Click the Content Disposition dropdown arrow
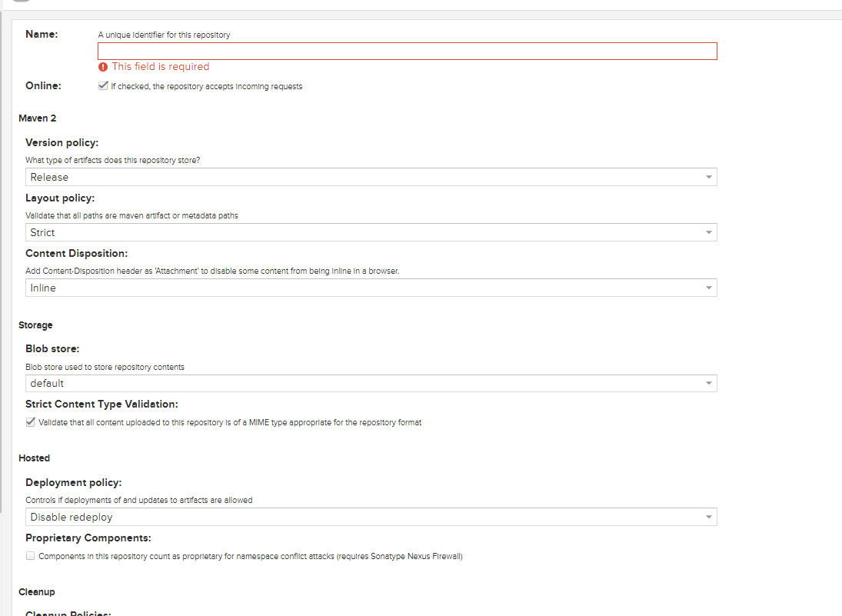This screenshot has width=842, height=616. point(708,288)
